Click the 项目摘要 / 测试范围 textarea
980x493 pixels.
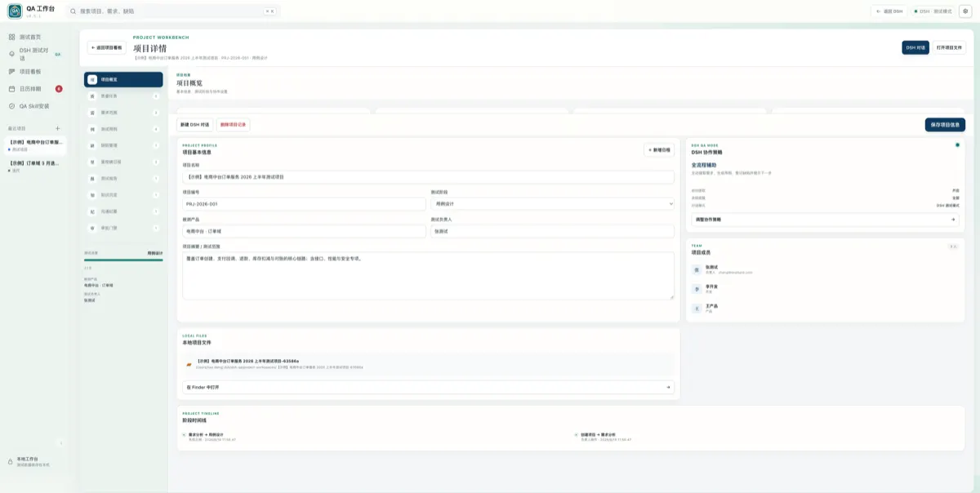click(x=428, y=276)
